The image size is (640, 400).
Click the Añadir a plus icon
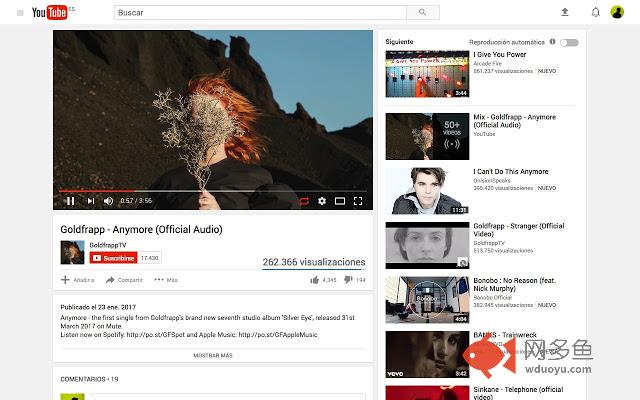[x=65, y=280]
